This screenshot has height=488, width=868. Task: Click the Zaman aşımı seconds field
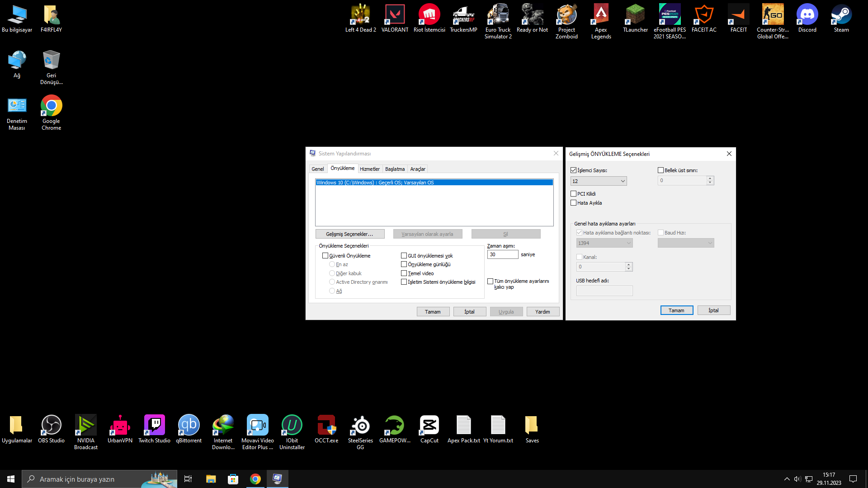(x=503, y=254)
